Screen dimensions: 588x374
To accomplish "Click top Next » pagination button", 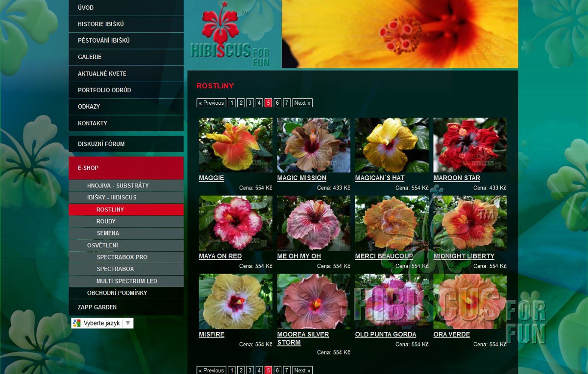I will click(x=302, y=103).
